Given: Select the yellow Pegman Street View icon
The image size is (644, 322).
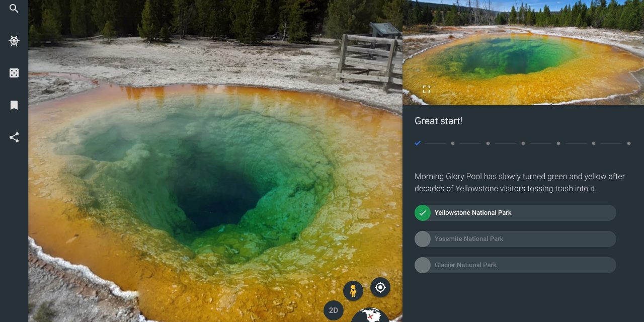Looking at the screenshot, I should 353,291.
